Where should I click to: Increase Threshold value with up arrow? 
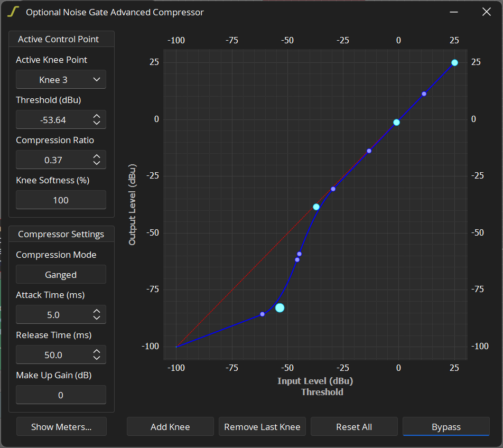pyautogui.click(x=96, y=116)
